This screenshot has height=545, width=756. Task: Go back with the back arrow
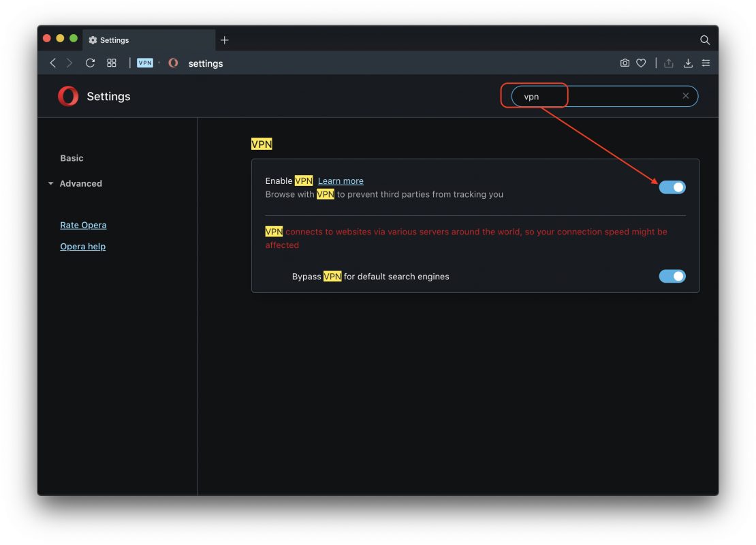point(53,63)
